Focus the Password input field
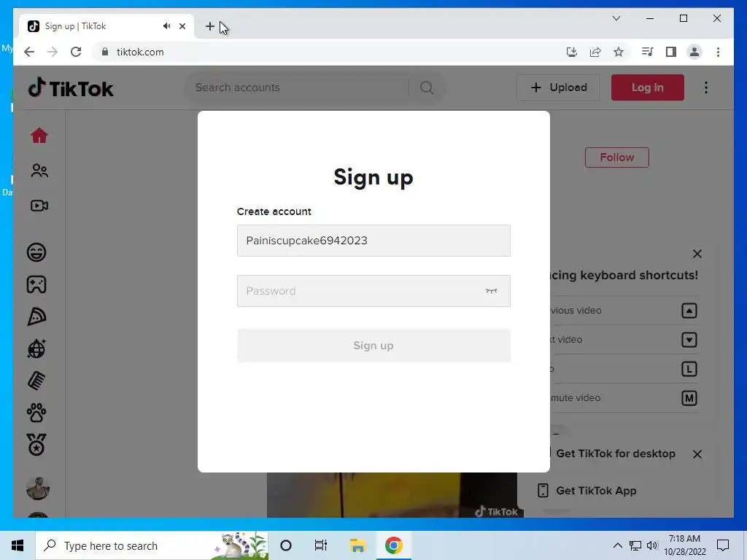 [373, 291]
